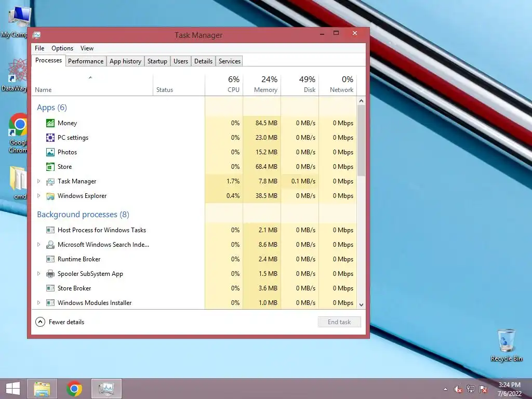Image resolution: width=532 pixels, height=399 pixels.
Task: Click the taskbar clock showing 3:24 PM
Action: pyautogui.click(x=509, y=389)
